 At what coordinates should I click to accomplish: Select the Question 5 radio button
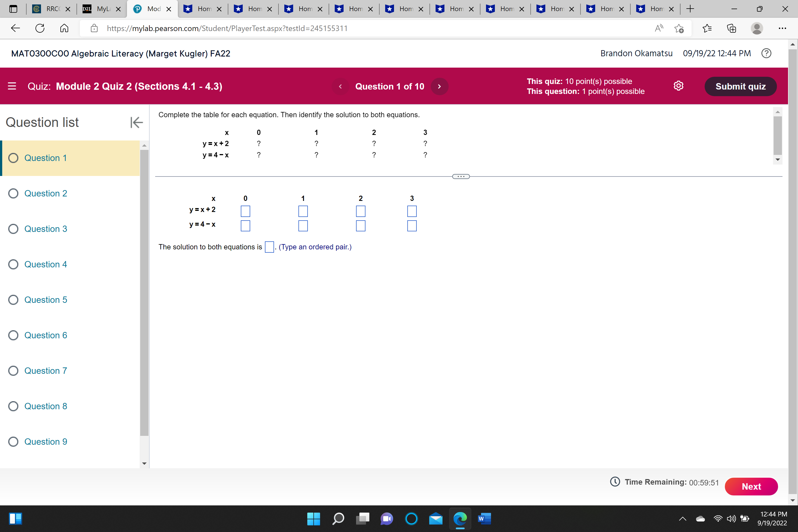[13, 300]
